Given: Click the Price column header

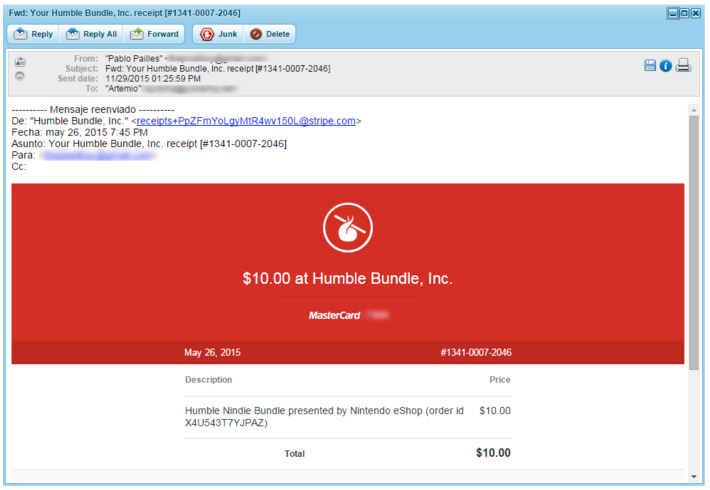Looking at the screenshot, I should (x=500, y=380).
